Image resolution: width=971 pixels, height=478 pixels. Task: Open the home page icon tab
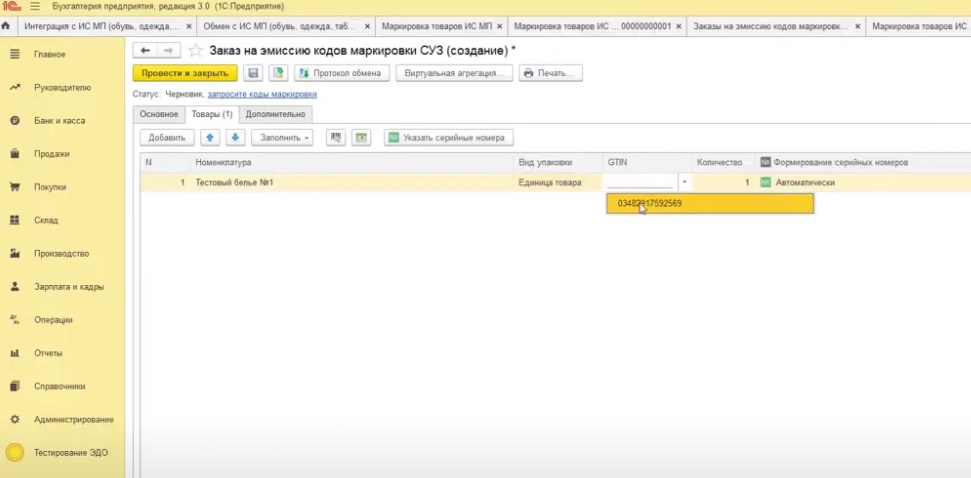(6, 25)
